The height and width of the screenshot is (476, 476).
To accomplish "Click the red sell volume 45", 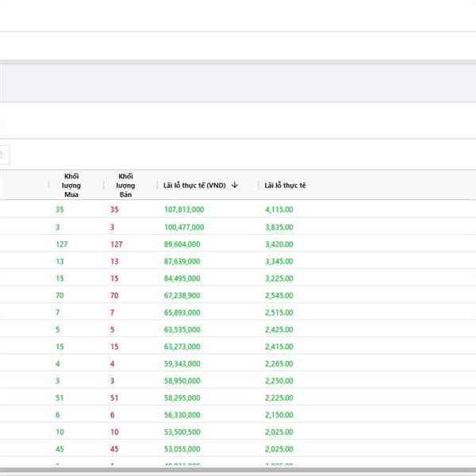I will [116, 450].
